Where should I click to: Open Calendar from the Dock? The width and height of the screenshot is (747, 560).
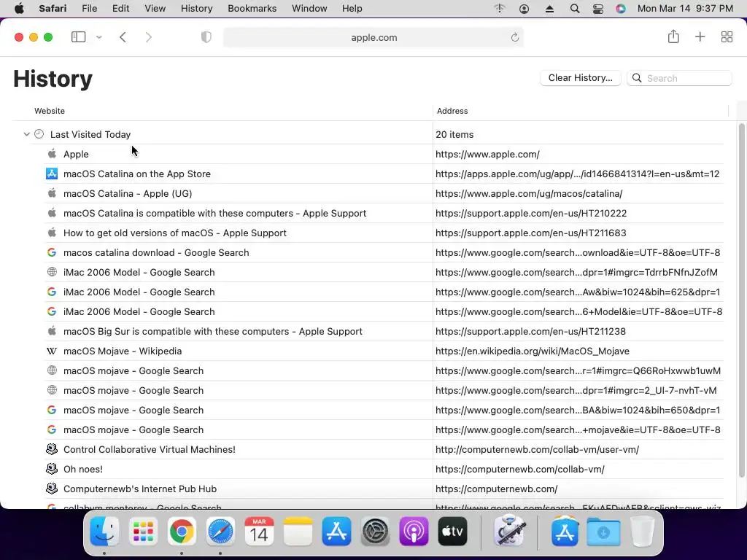259,532
